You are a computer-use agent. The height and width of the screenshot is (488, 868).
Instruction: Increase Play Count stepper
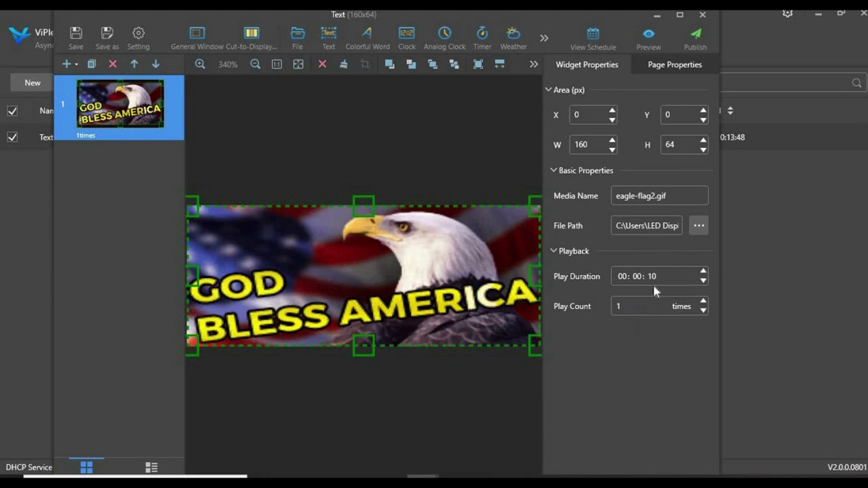pyautogui.click(x=703, y=302)
